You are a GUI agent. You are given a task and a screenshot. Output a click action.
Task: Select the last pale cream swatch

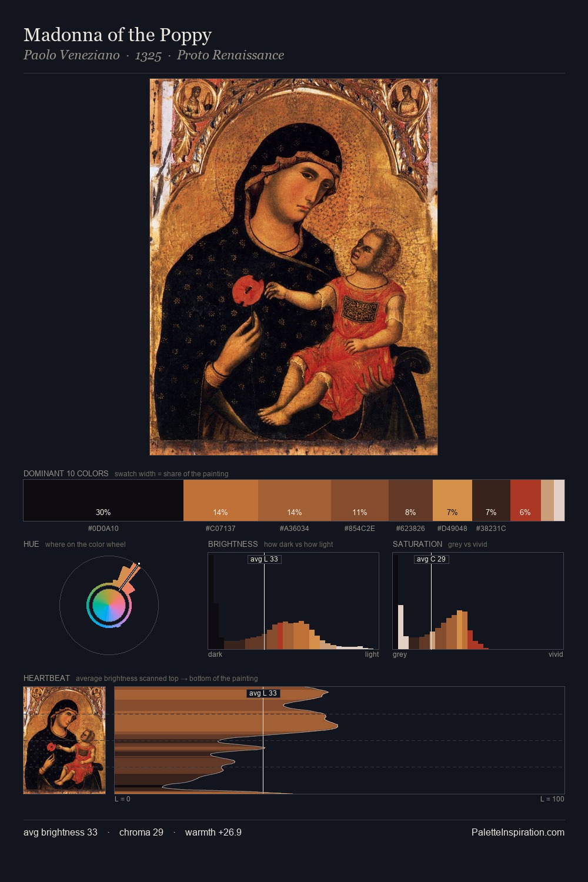(x=559, y=500)
